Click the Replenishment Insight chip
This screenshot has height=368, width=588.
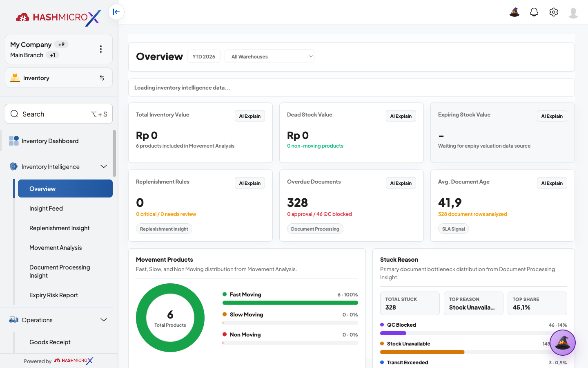(x=164, y=229)
